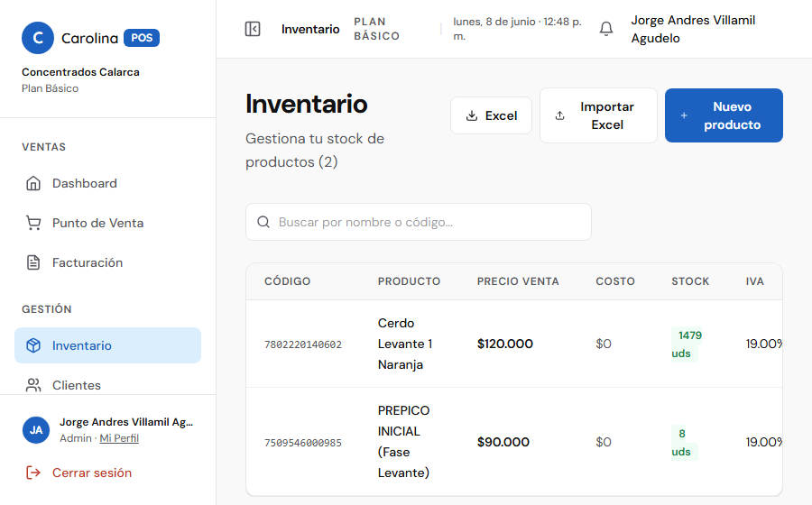Viewport: 812px width, 505px height.
Task: Open the notifications bell
Action: click(606, 29)
